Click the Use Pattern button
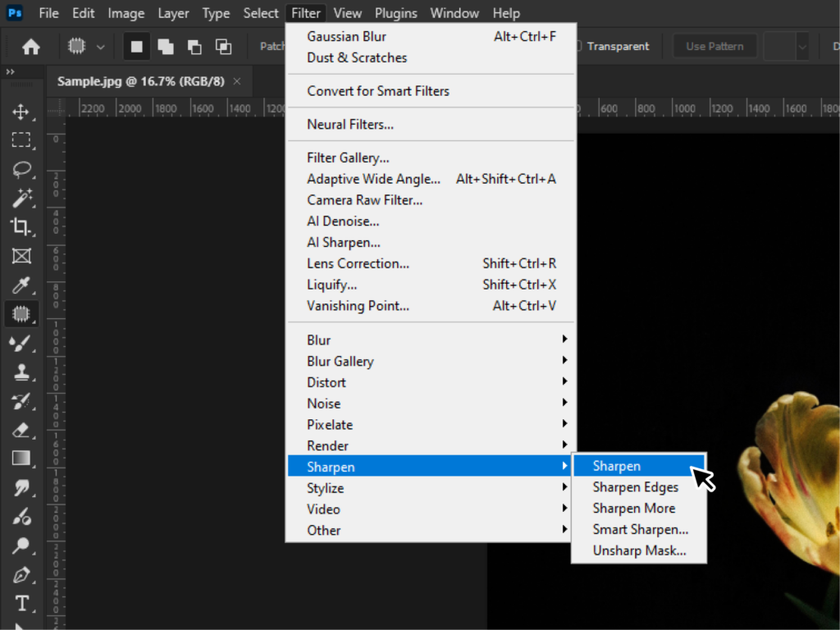This screenshot has width=840, height=630. point(714,47)
